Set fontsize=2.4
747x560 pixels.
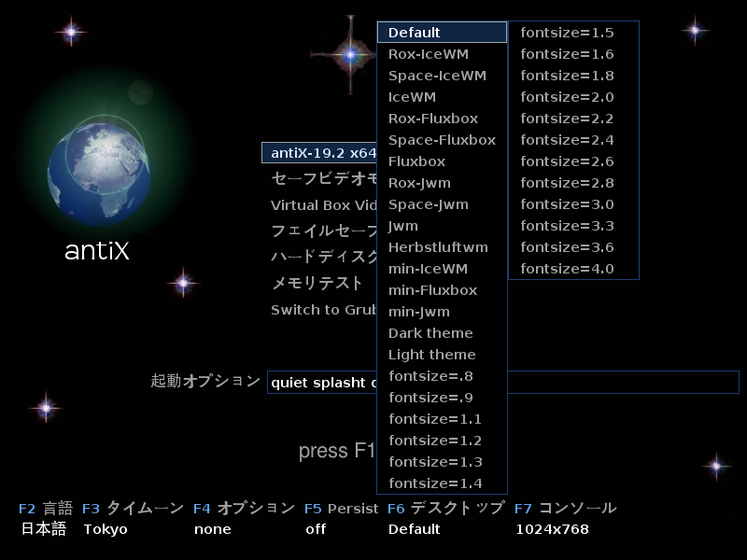[x=573, y=139]
